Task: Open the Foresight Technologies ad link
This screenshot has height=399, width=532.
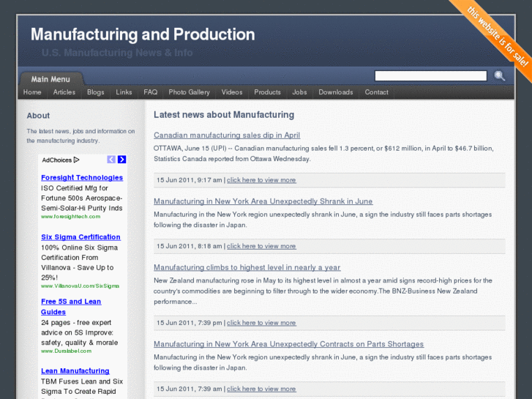Action: coord(82,178)
